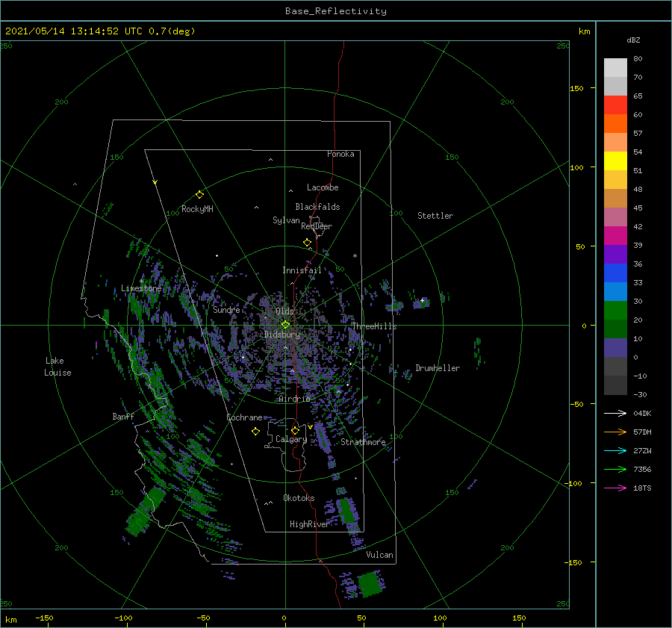Click the ThreeHills label
Screen dimensions: 672x628
point(374,326)
